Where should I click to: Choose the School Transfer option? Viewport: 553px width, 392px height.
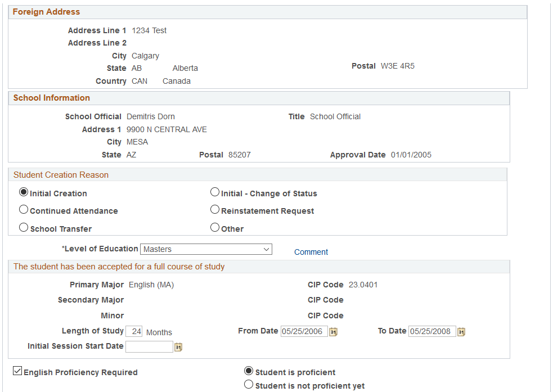tap(24, 227)
